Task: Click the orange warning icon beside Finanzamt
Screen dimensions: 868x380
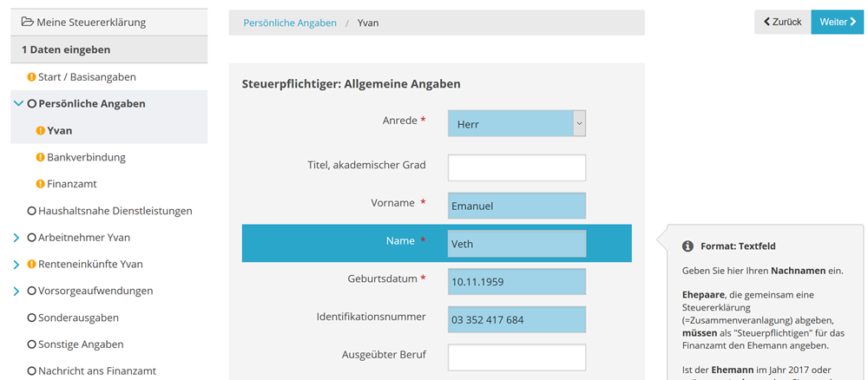Action: tap(40, 184)
